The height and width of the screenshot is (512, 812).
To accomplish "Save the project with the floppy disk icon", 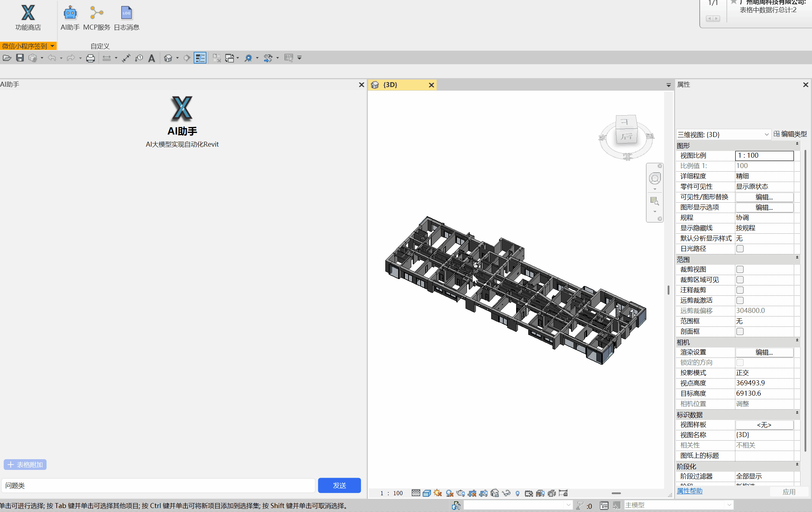I will point(20,58).
